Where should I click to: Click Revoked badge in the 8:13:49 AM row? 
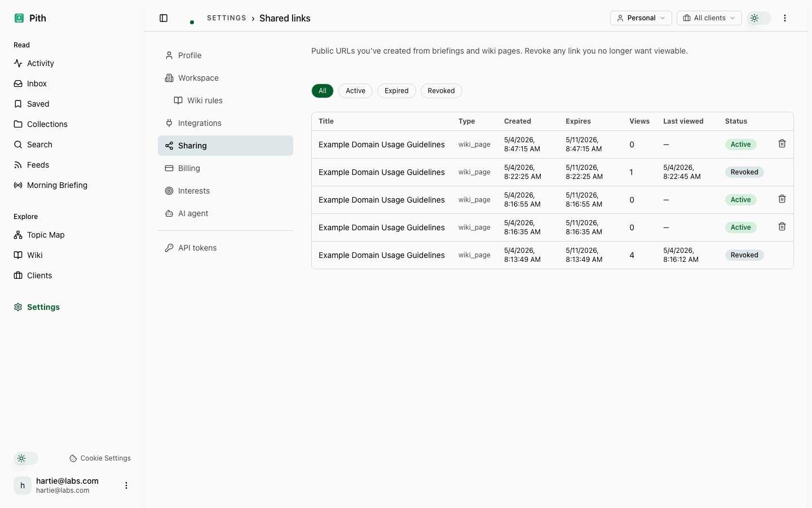[x=744, y=255]
